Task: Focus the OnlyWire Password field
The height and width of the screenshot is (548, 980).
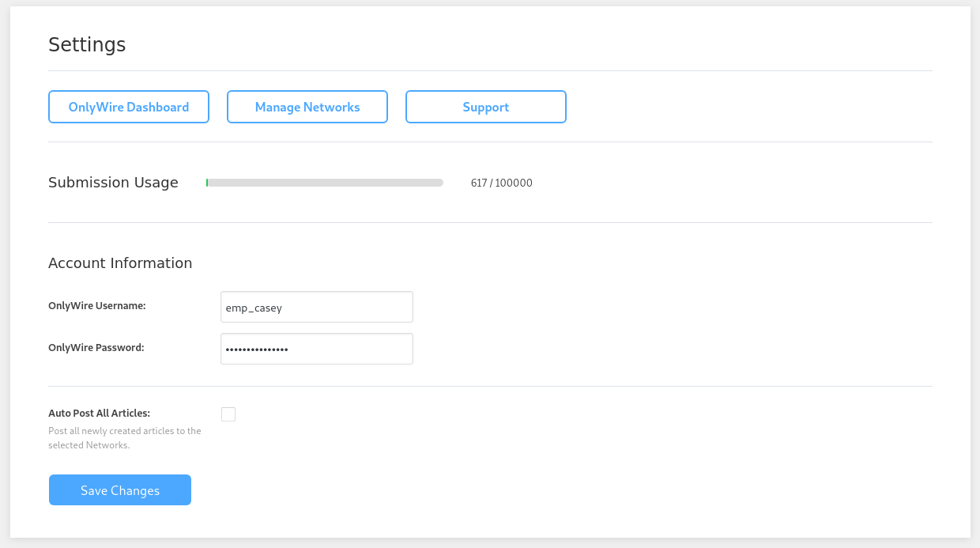Action: click(317, 349)
